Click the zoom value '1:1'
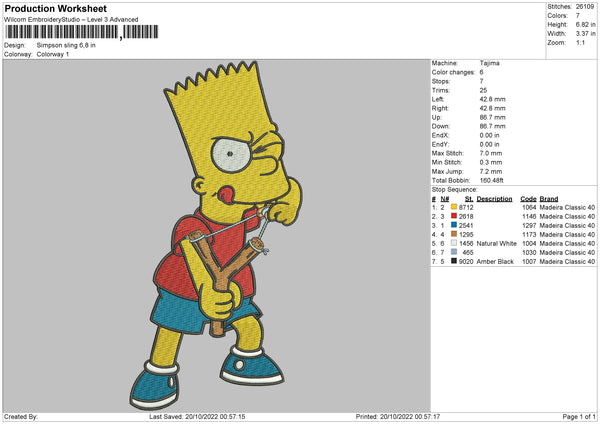Viewport: 600px width, 424px height. click(580, 42)
